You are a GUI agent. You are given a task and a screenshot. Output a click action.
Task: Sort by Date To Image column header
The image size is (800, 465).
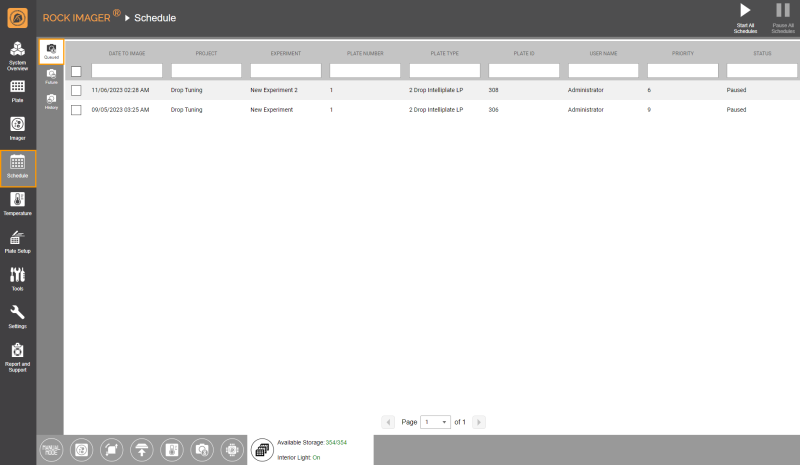point(127,53)
